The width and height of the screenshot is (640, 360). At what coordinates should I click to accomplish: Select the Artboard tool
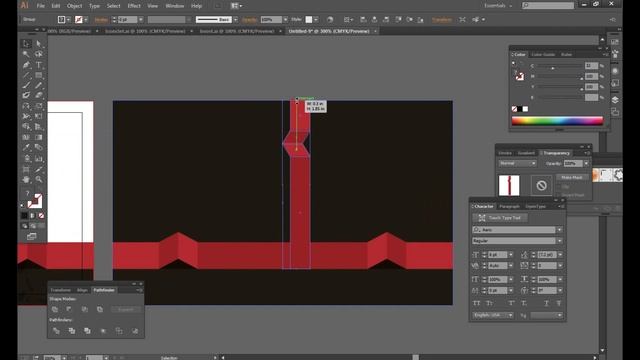[x=27, y=169]
